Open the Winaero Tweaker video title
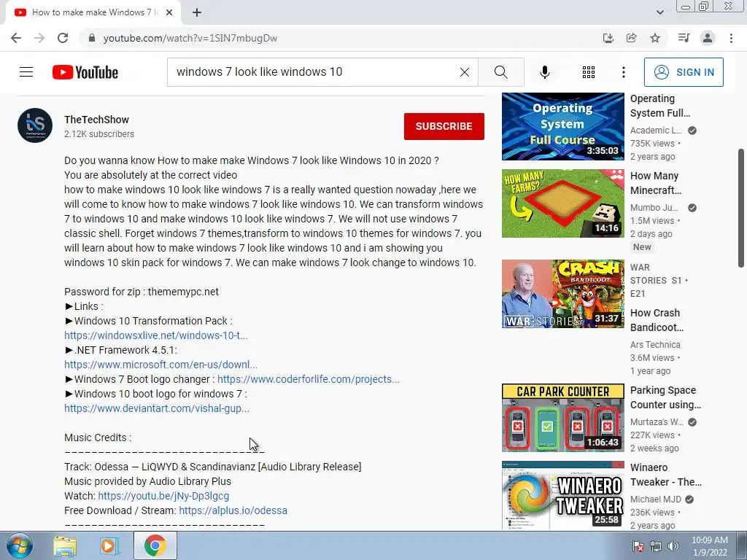Image resolution: width=747 pixels, height=560 pixels. coord(666,475)
